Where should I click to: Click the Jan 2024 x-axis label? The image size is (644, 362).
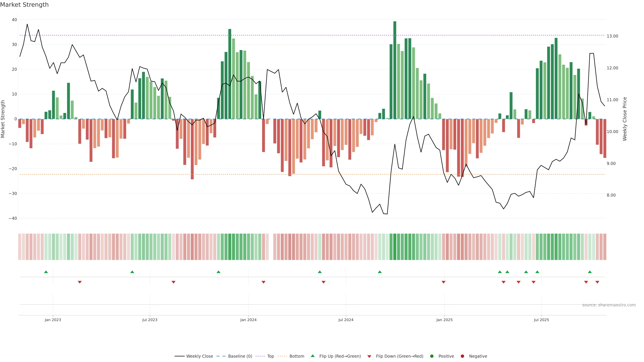tap(248, 320)
